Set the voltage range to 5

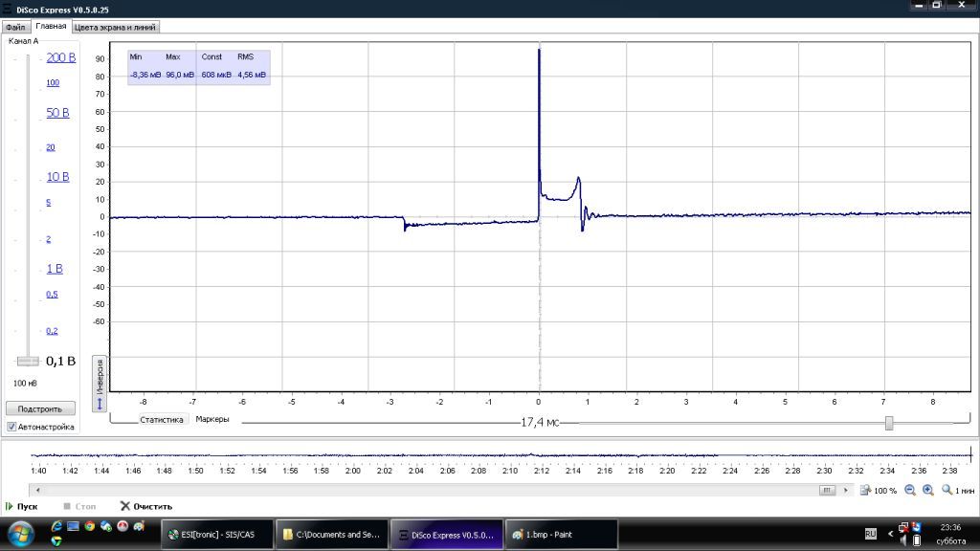coord(49,203)
